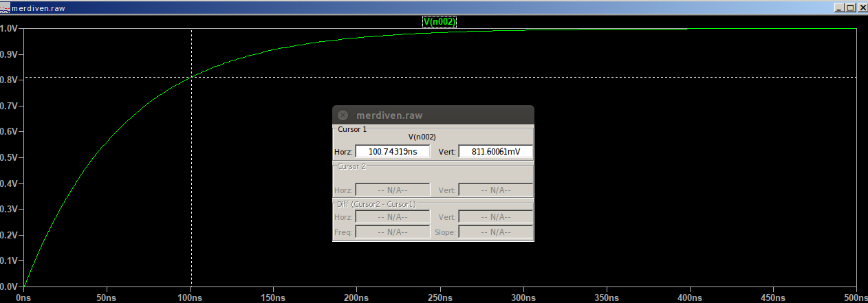Minimize the merdiven.raw plot window
The width and height of the screenshot is (868, 303).
838,8
